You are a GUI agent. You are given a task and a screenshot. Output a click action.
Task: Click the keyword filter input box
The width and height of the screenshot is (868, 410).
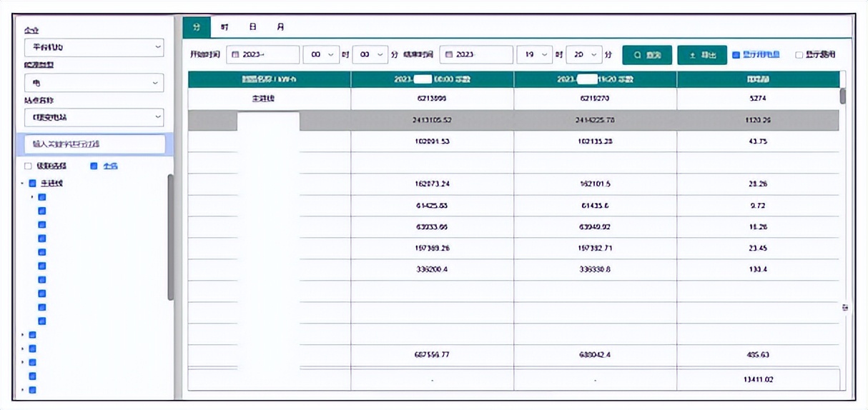94,144
